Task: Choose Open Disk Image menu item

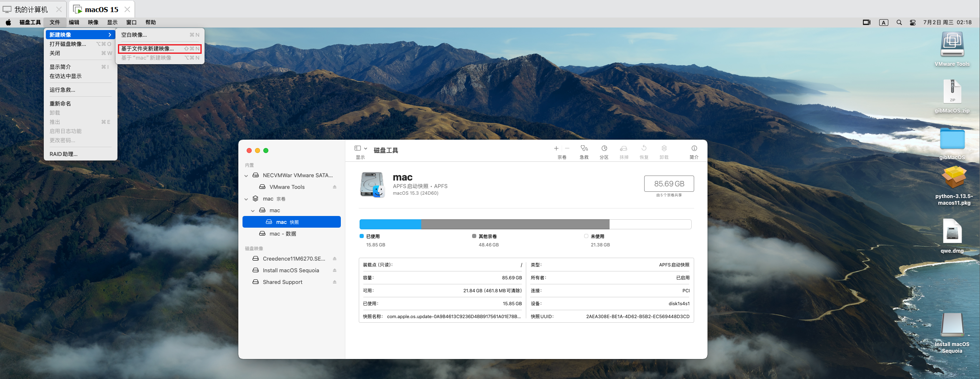Action: 80,44
